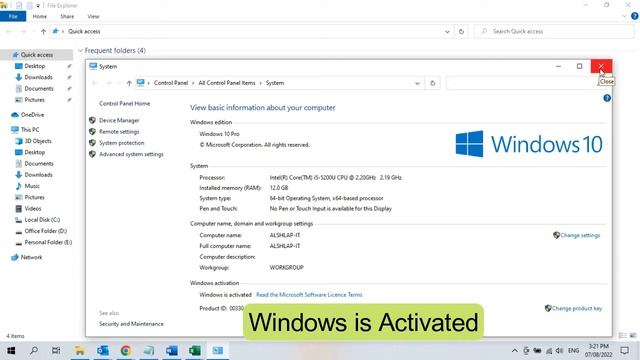Open Google Chrome from the taskbar

[x=126, y=351]
